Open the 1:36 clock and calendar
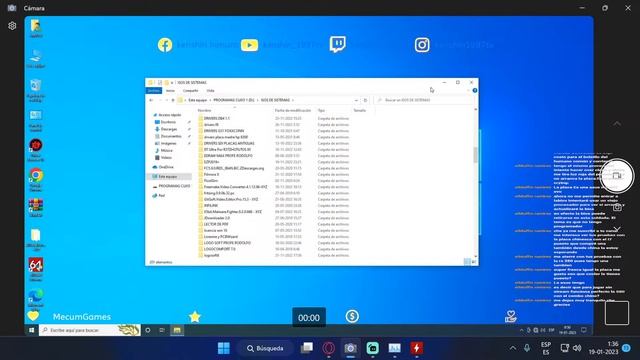This screenshot has height=360, width=640. (603, 348)
